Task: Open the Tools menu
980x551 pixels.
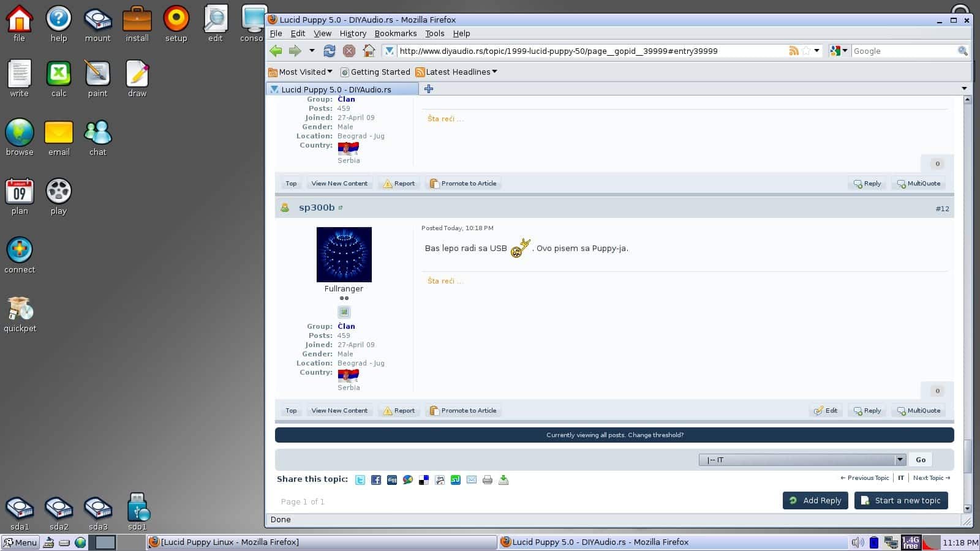Action: [x=435, y=34]
